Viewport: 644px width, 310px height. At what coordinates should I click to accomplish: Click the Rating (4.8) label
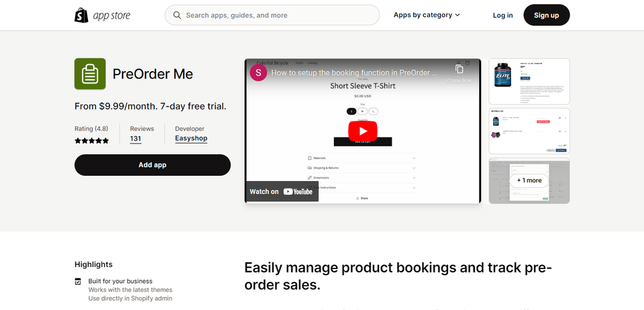pyautogui.click(x=91, y=129)
